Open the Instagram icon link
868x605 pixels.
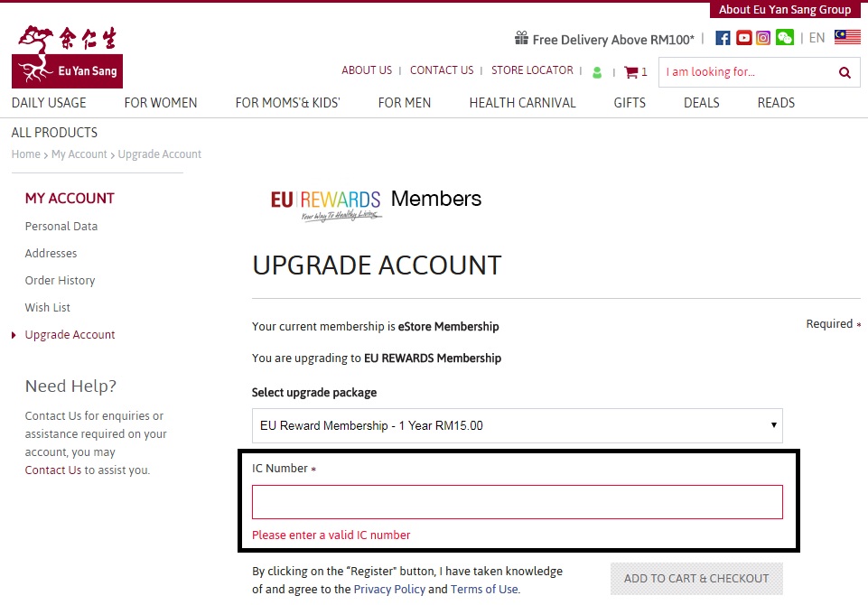[763, 38]
